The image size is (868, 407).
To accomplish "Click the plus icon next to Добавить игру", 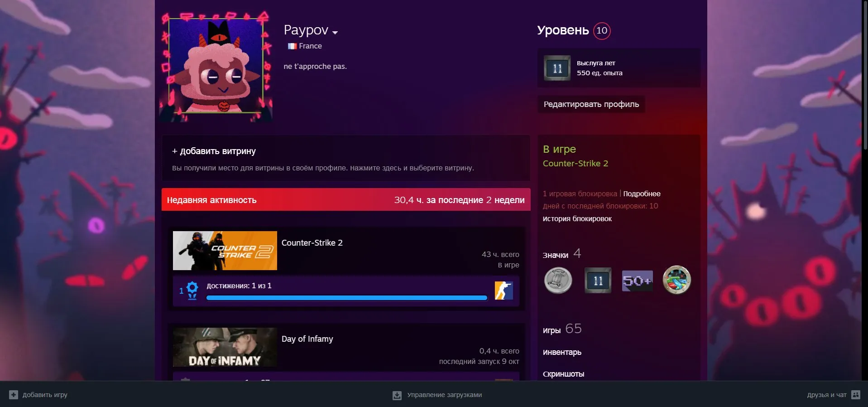I will 14,395.
